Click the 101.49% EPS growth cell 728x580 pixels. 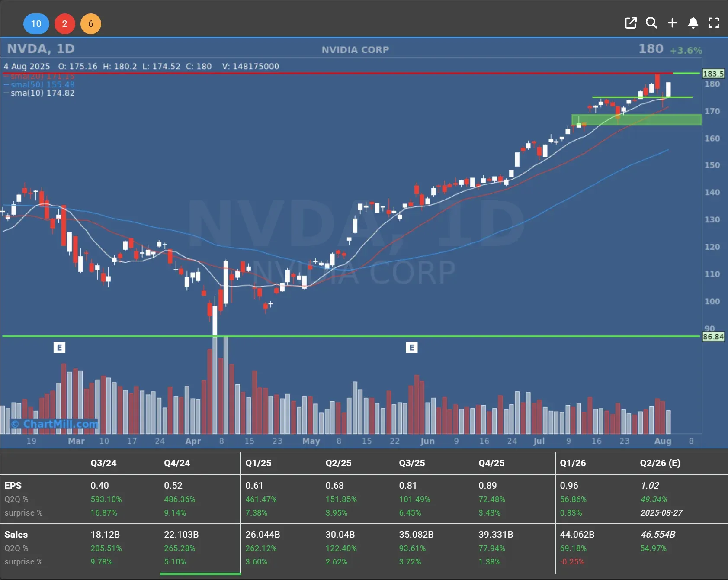point(414,499)
